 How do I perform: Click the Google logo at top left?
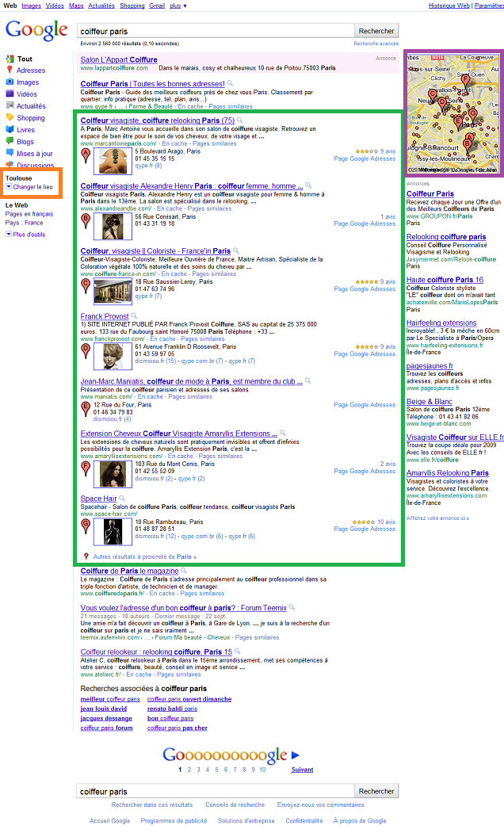click(x=36, y=30)
